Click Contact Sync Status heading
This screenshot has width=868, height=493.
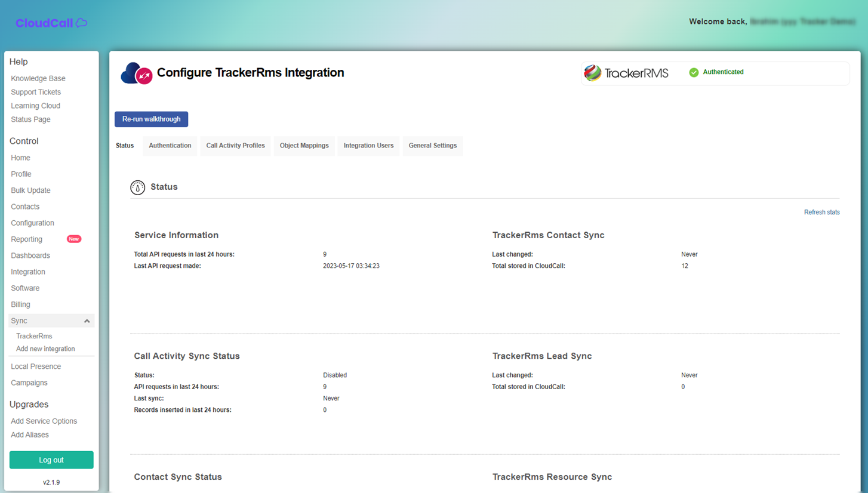pyautogui.click(x=178, y=477)
